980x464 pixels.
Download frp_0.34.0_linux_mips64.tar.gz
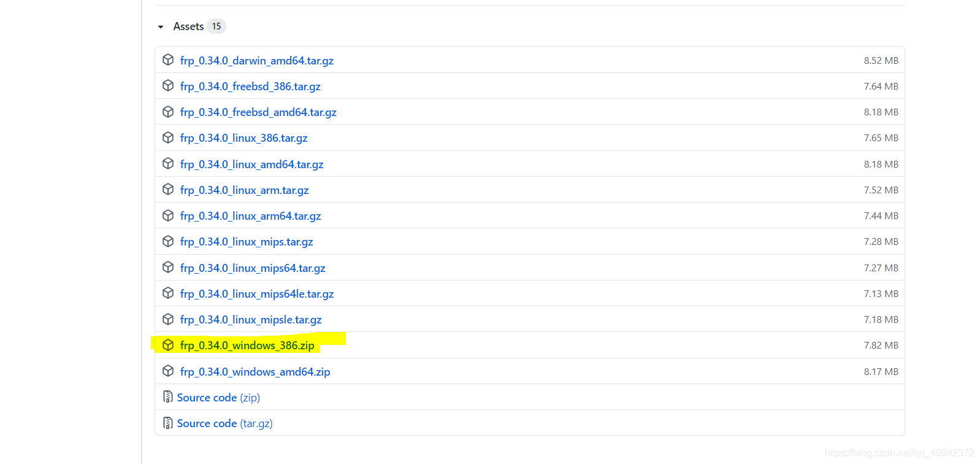tap(253, 268)
